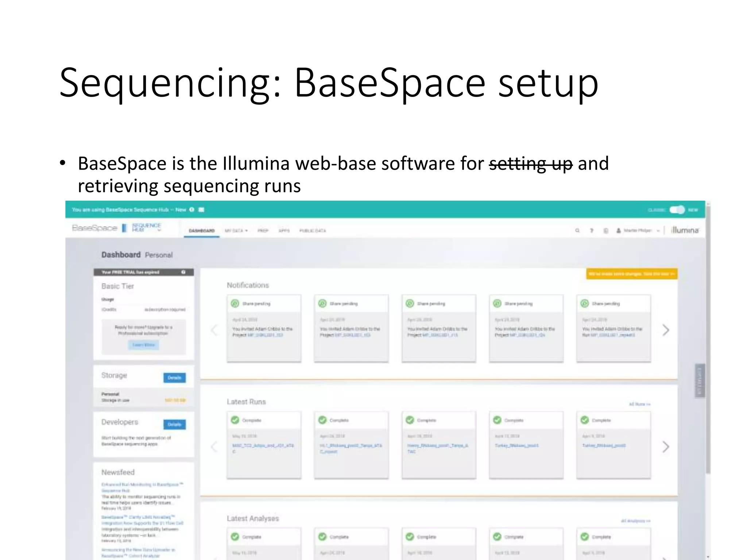Select the Prep tab
This screenshot has width=747, height=560.
(x=263, y=230)
